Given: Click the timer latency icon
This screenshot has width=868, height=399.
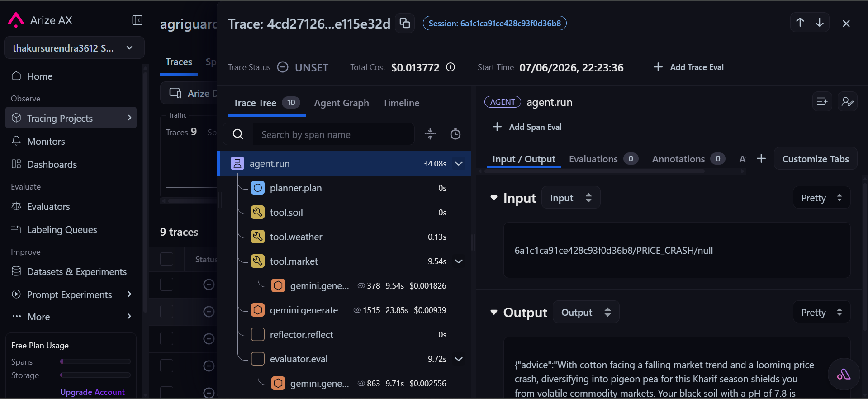Looking at the screenshot, I should pos(455,134).
